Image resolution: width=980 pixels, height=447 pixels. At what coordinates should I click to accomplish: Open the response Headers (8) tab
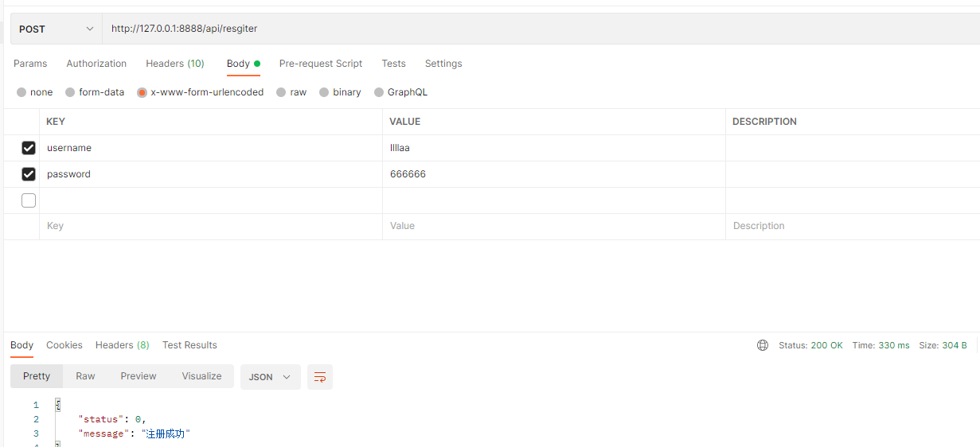tap(123, 345)
